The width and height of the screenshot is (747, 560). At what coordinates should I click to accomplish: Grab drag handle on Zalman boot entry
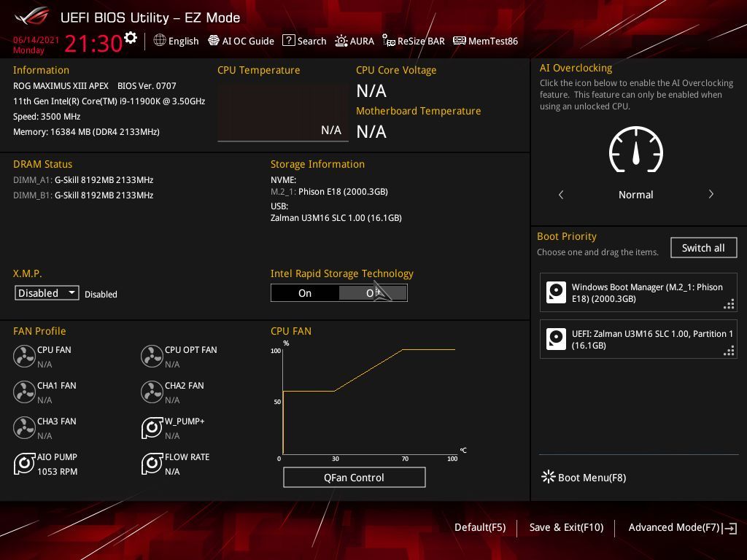[729, 351]
